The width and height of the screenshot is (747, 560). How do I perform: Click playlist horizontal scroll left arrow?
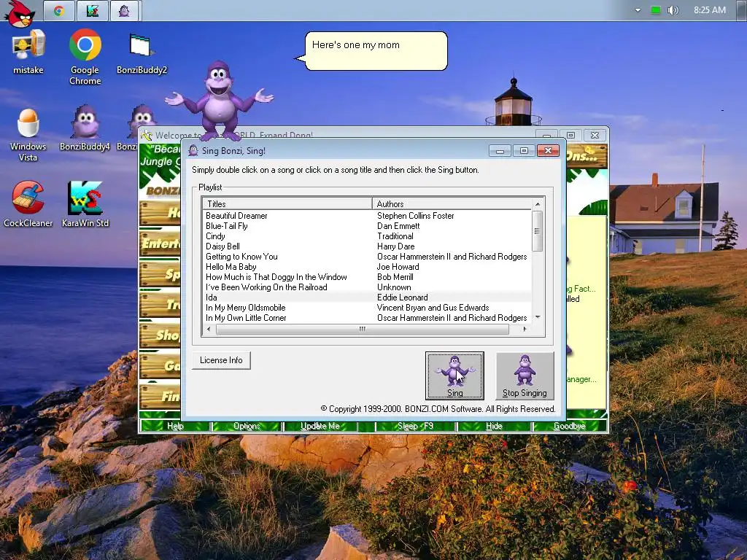tap(208, 329)
